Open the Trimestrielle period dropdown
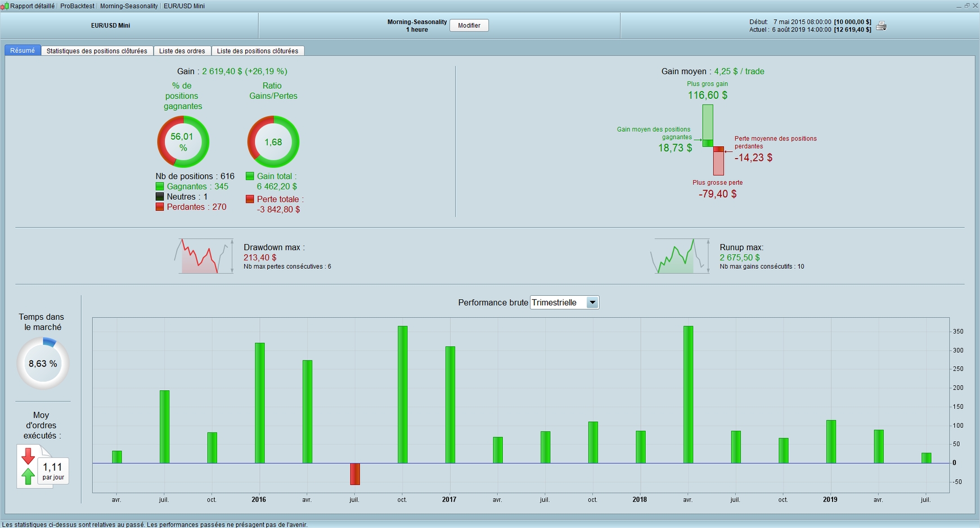Screen dimensions: 980x528 coord(564,303)
